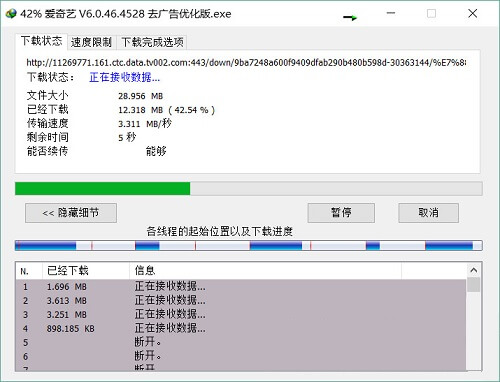
Task: Select thread row with 3.613 MB
Action: tap(241, 301)
